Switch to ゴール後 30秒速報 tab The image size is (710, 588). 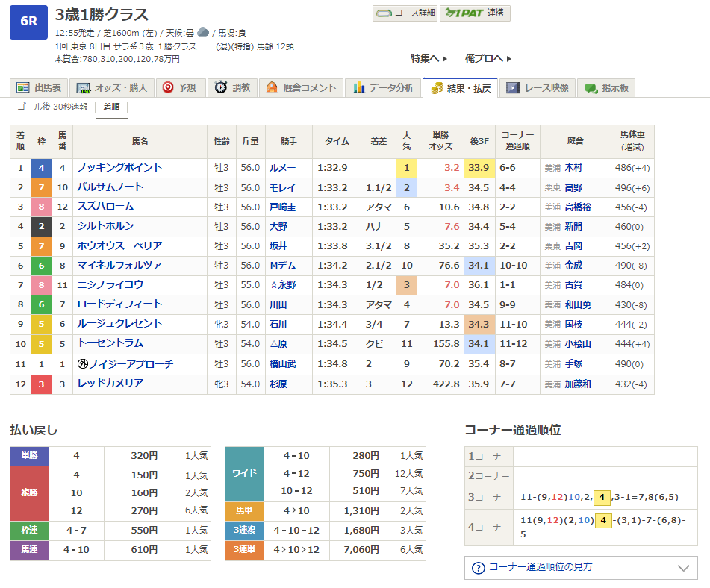(x=52, y=107)
